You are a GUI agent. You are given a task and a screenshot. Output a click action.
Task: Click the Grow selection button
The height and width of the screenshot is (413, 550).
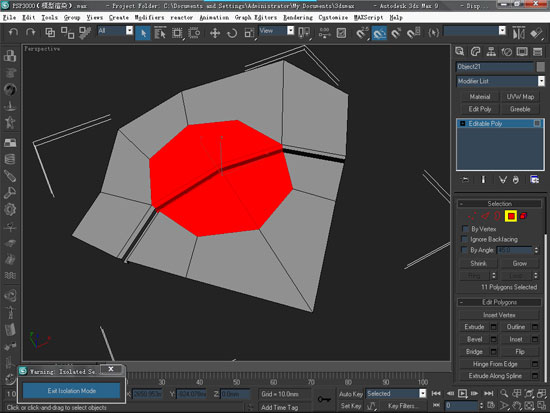coord(519,263)
